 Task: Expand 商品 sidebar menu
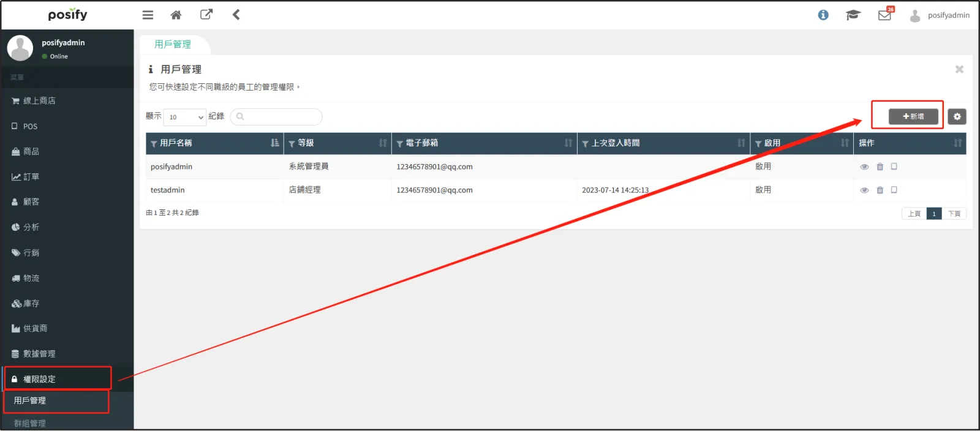point(67,151)
